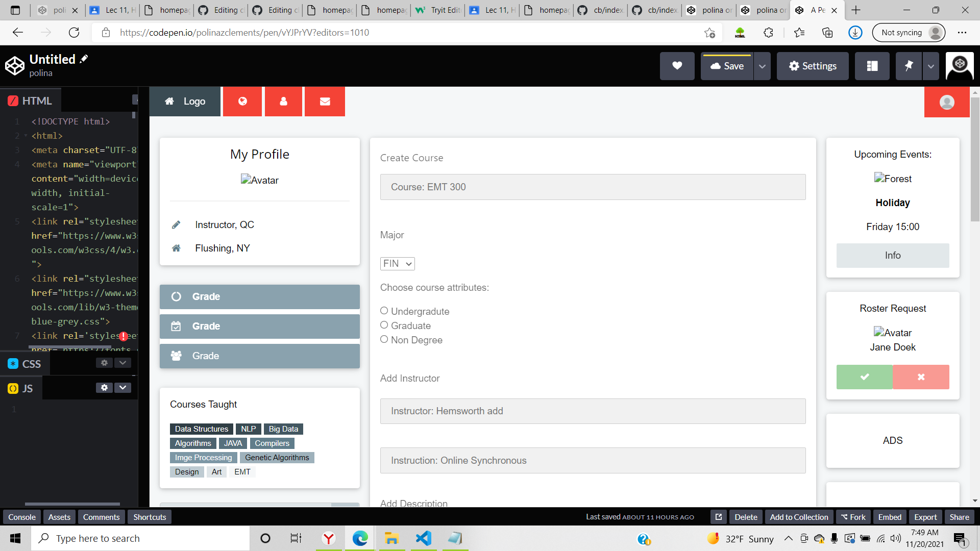Image resolution: width=980 pixels, height=551 pixels.
Task: Click the pin icon in the CodePen header
Action: tap(909, 66)
